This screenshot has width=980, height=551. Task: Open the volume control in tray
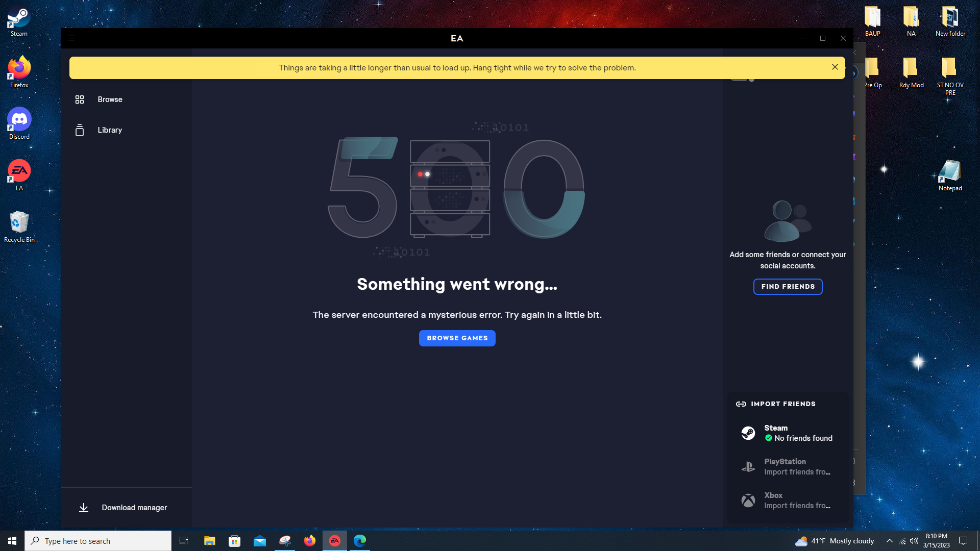914,541
